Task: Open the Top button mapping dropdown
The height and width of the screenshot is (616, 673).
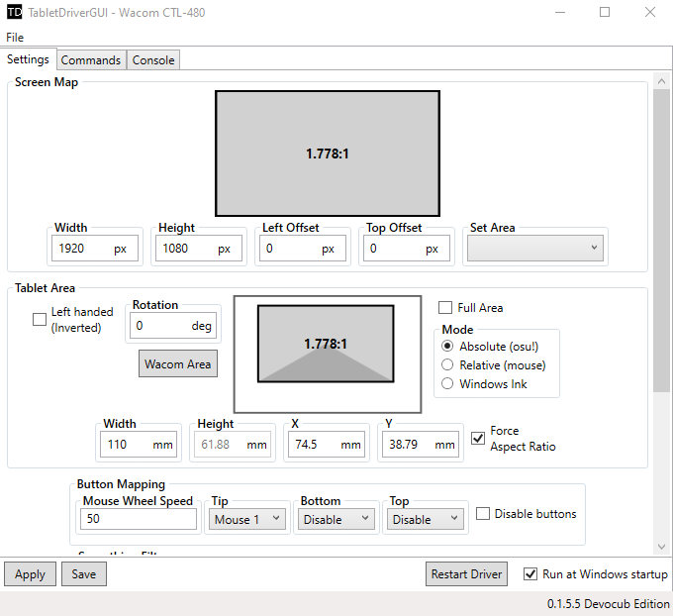Action: (x=425, y=519)
